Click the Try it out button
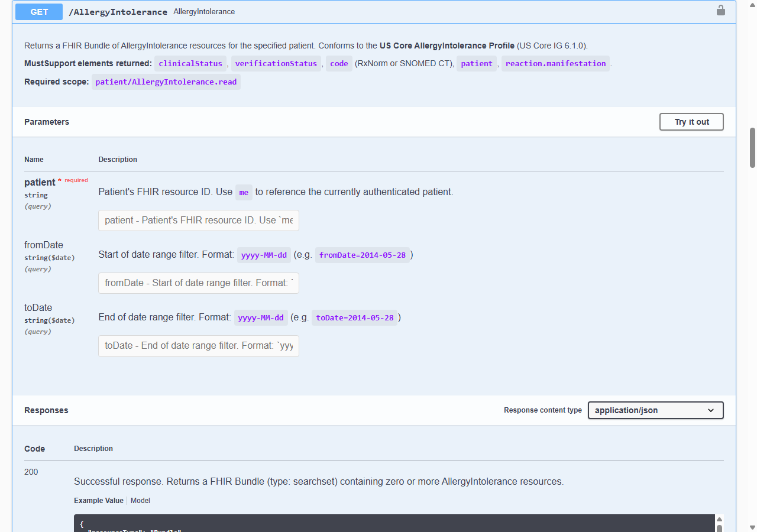This screenshot has height=532, width=757. click(691, 122)
